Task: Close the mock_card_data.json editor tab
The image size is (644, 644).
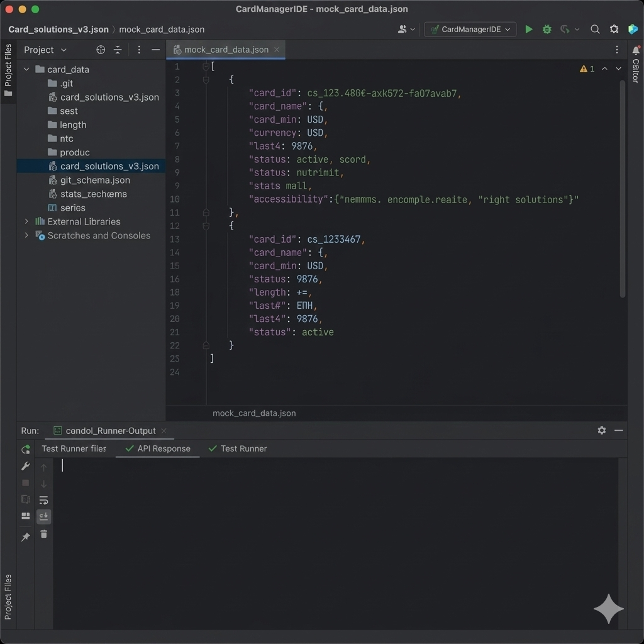Action: [277, 50]
